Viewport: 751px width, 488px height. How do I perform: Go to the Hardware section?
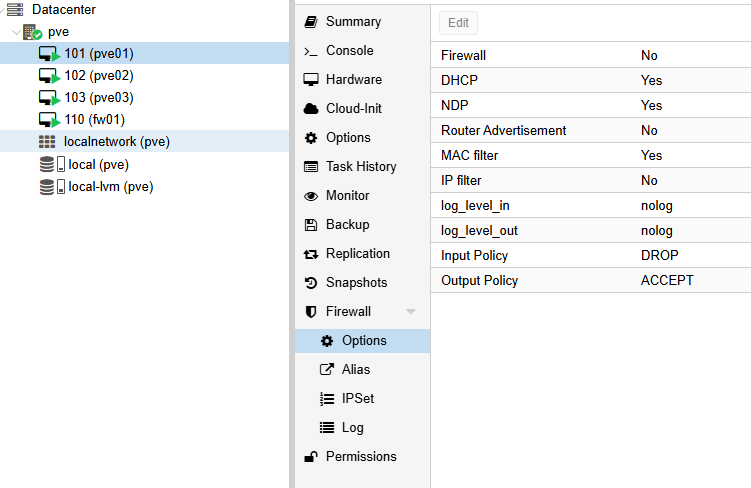coord(363,79)
